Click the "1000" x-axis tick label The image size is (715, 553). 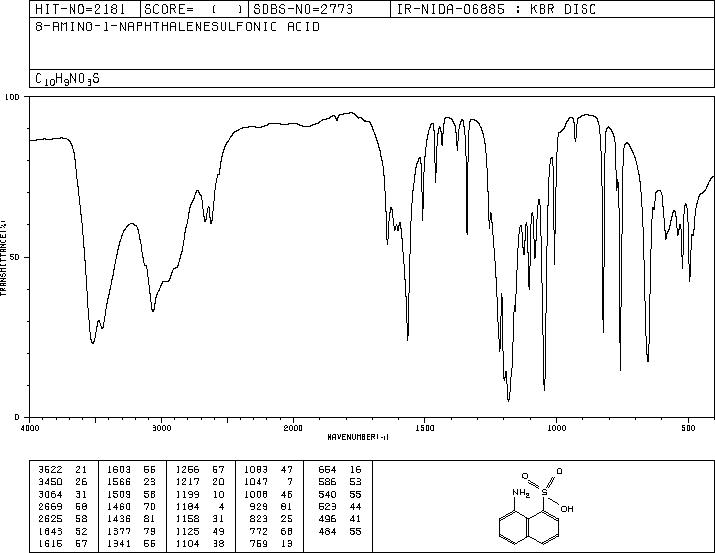pyautogui.click(x=556, y=428)
